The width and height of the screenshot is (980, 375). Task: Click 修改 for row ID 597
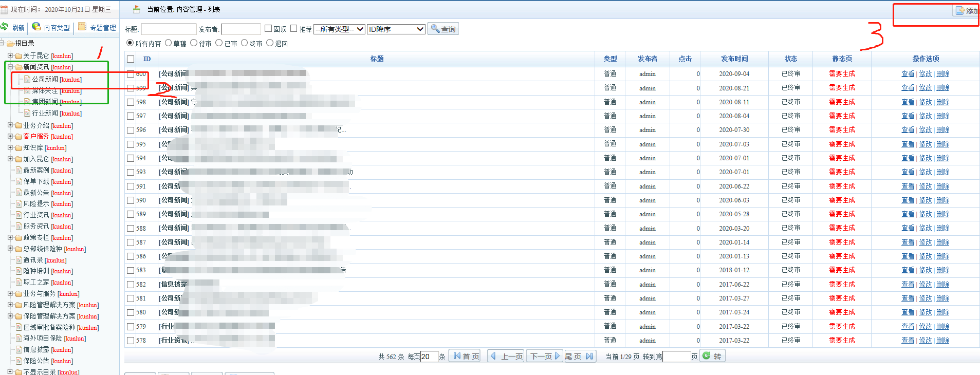(926, 116)
